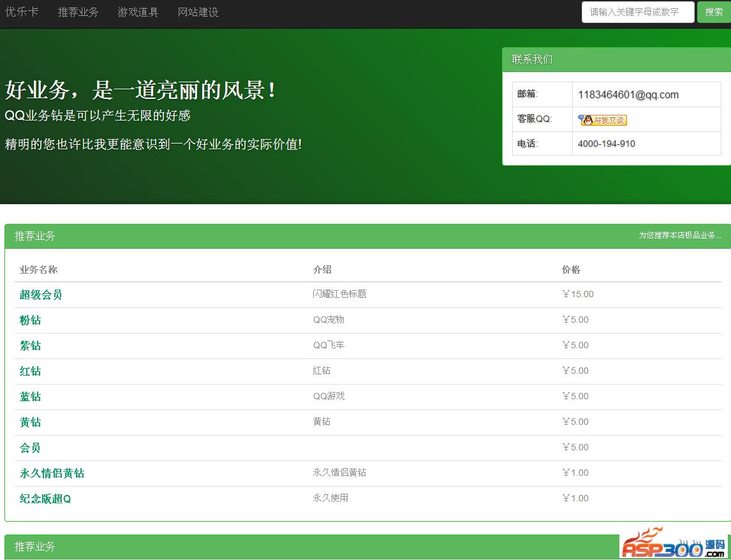
Task: Focus the keyword search input field
Action: 638,11
